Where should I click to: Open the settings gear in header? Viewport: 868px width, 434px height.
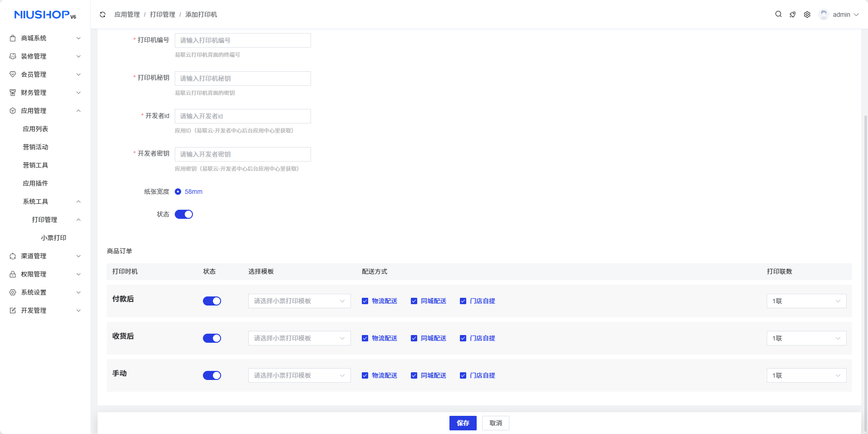(807, 15)
